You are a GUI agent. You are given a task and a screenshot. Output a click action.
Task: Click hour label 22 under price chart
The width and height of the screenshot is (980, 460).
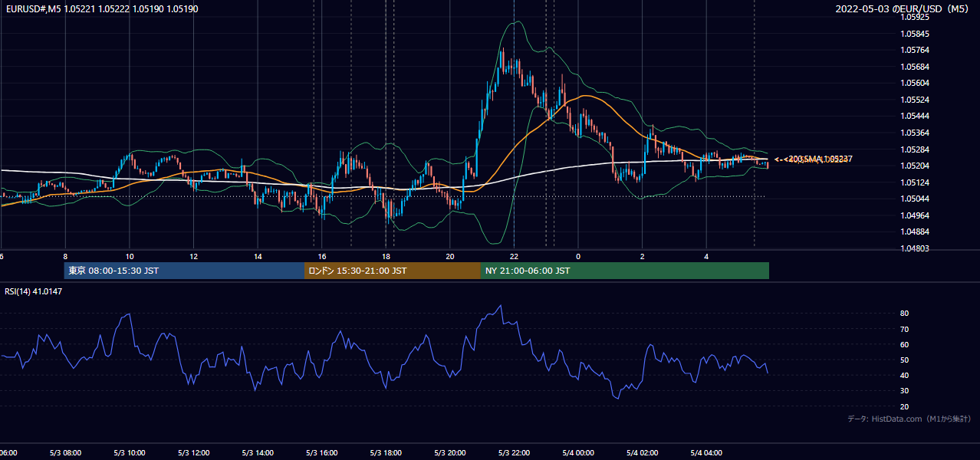click(515, 257)
